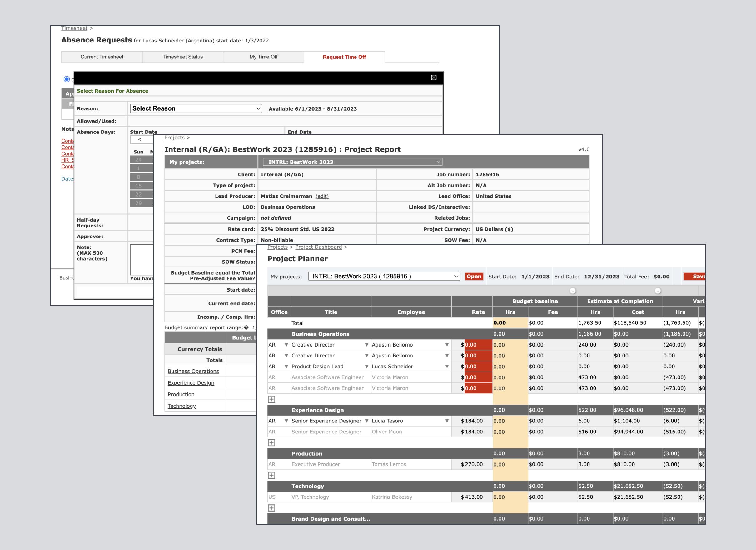Click the red Open button
The image size is (756, 550).
click(x=474, y=277)
